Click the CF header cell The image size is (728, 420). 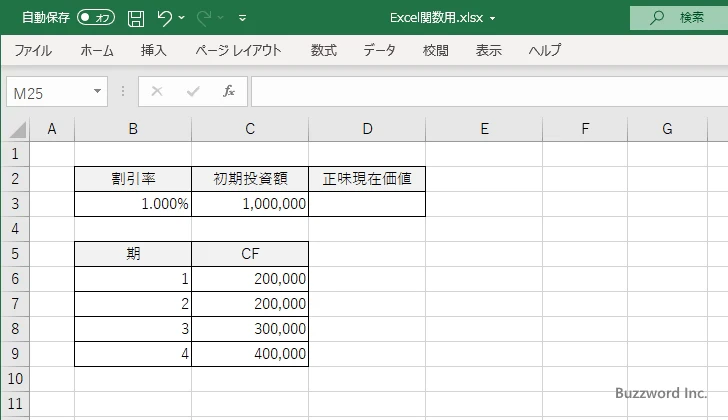[x=250, y=254]
